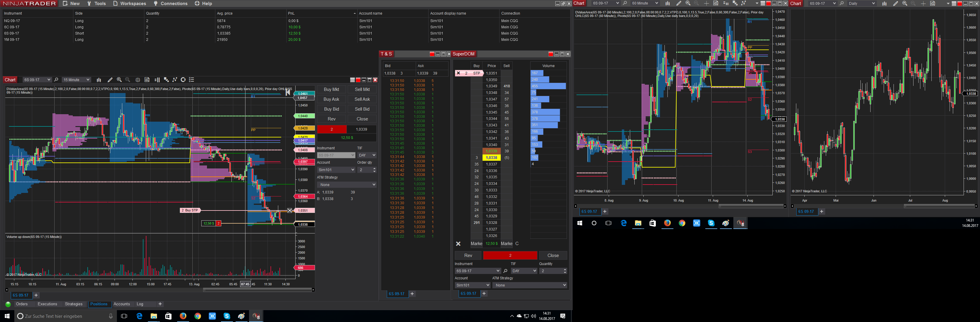Open data box icon in 15 Minute chart
Image resolution: width=980 pixels, height=322 pixels.
(147, 80)
